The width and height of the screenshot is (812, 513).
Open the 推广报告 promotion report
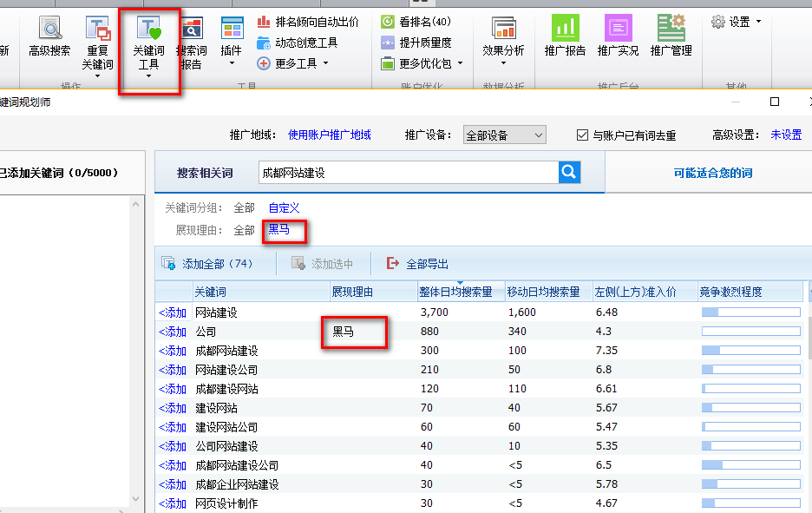click(565, 37)
